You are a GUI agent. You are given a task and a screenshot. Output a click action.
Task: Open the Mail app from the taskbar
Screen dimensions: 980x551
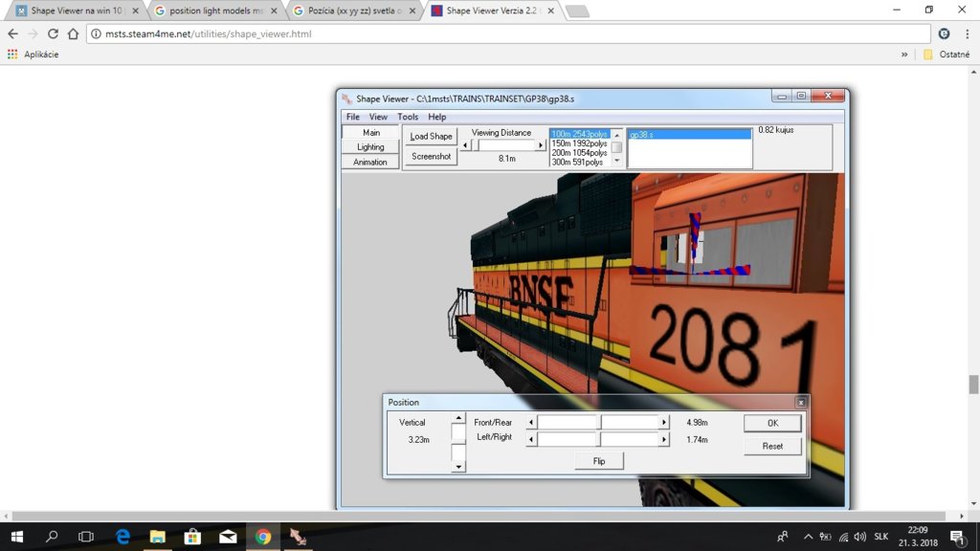(x=227, y=537)
